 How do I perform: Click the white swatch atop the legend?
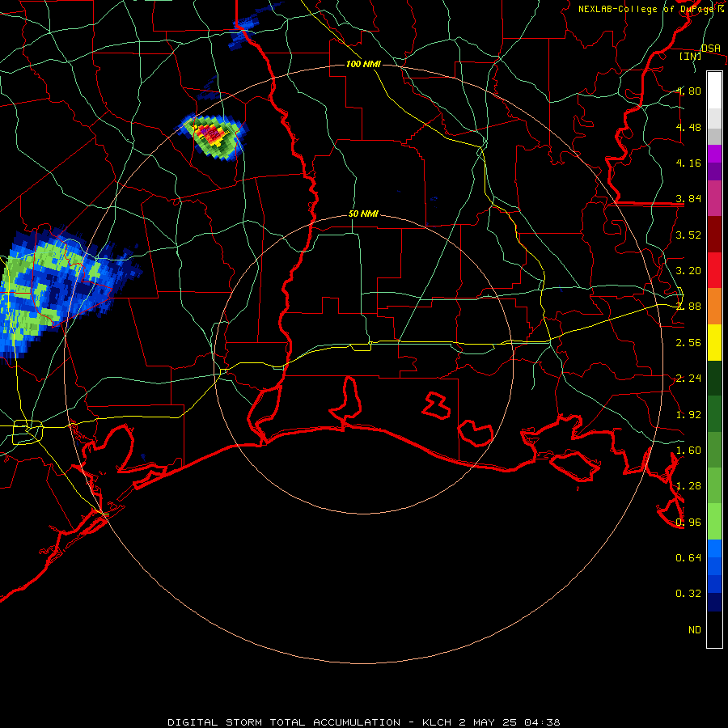[714, 91]
